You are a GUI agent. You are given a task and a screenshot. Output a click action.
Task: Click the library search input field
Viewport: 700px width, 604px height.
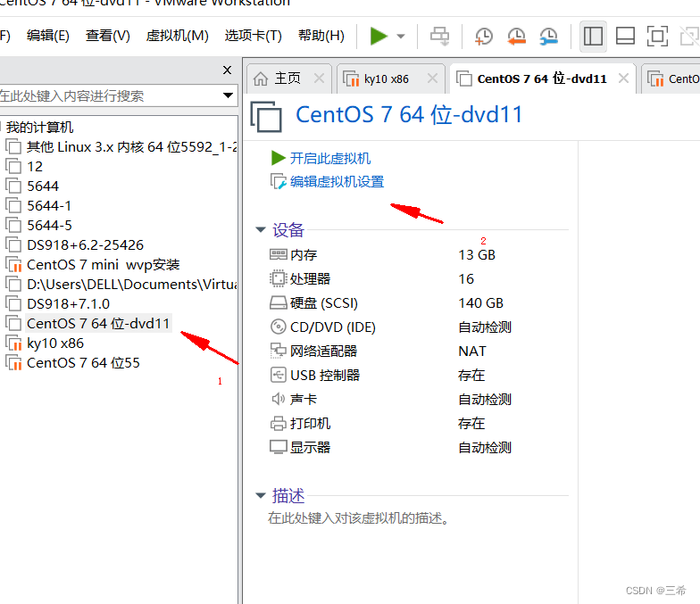pyautogui.click(x=109, y=95)
